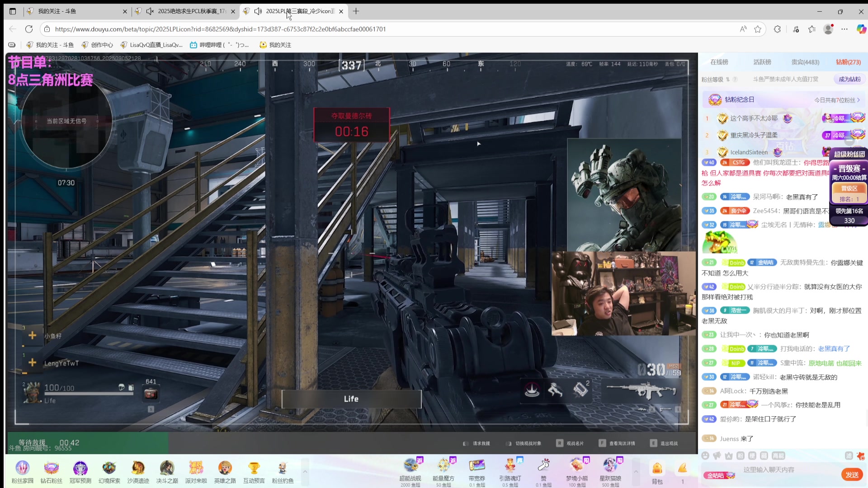Screen dimensions: 868x488
Task: Open the browser settings ellipsis menu
Action: click(x=844, y=29)
